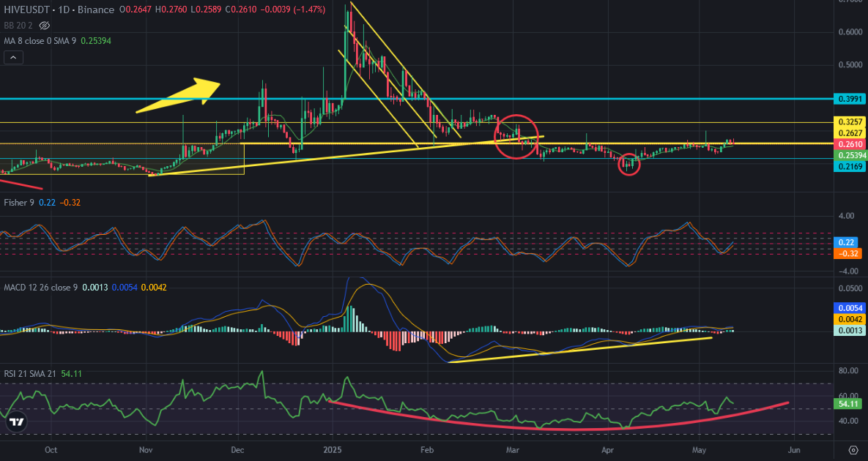Collapse the indicator legend with the chevron

pos(14,57)
